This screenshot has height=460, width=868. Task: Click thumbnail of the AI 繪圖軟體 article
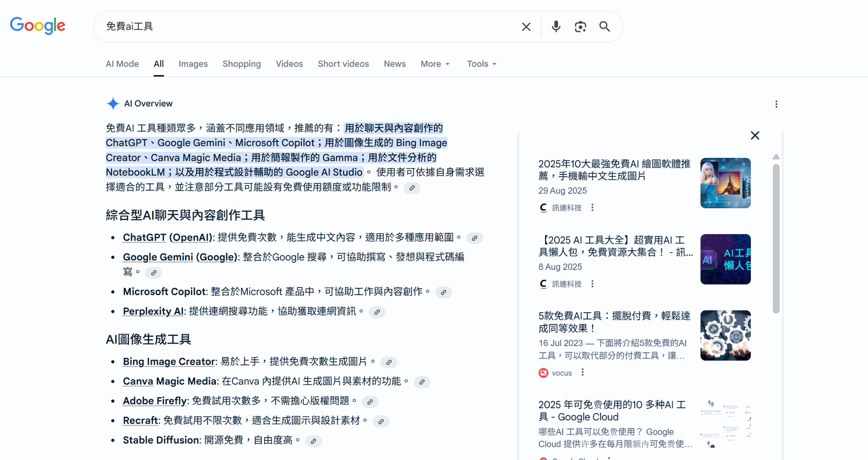click(726, 183)
